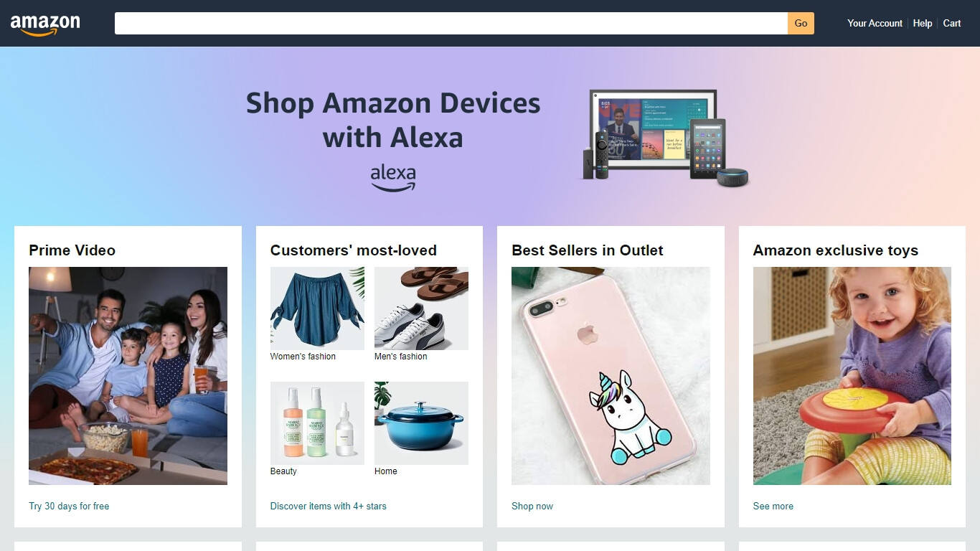Click Try 30 days for free link
The width and height of the screenshot is (980, 551).
(69, 506)
